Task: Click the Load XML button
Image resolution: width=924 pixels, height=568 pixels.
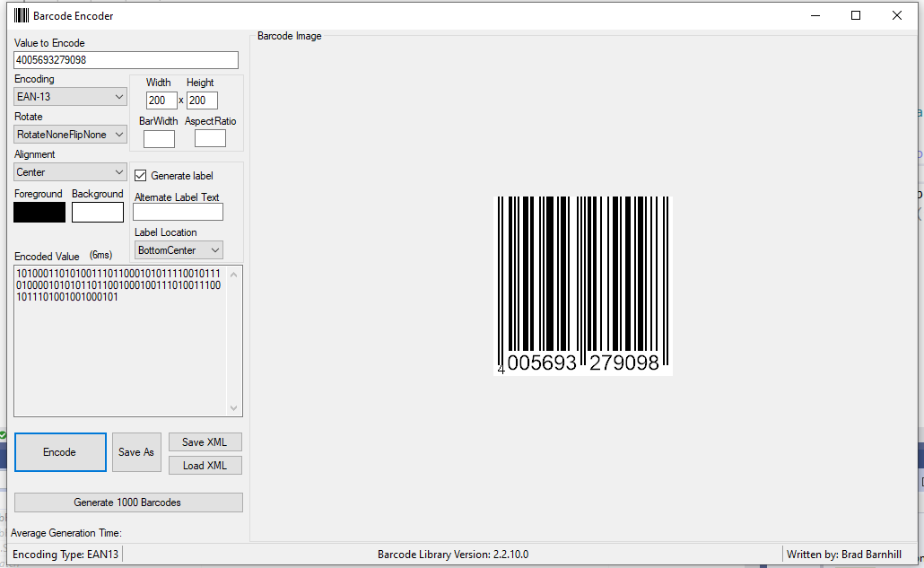Action: tap(205, 466)
